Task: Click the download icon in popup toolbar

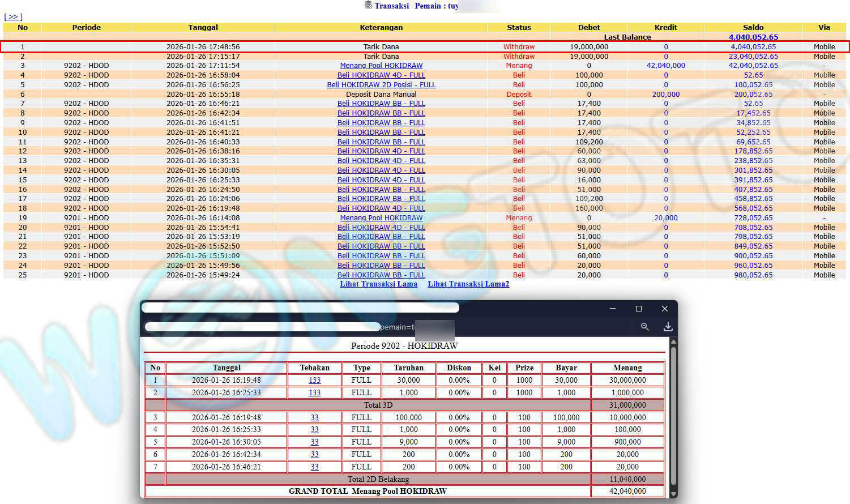Action: click(668, 327)
